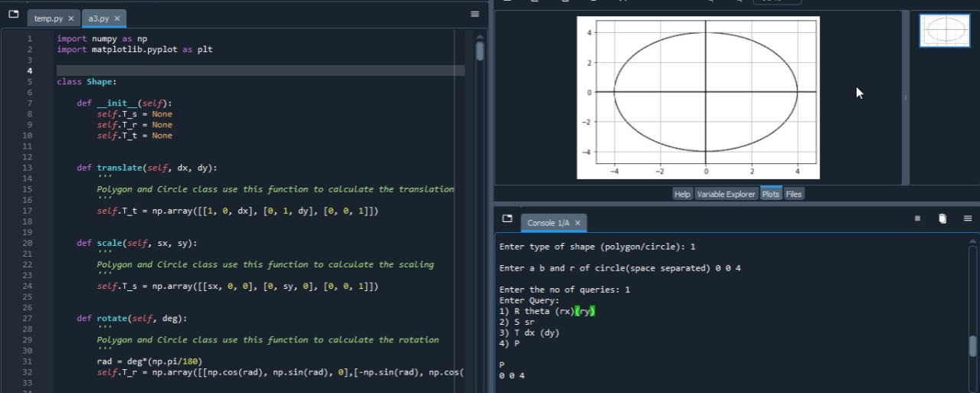Place cursor on 'import numpy as np' line
980x393 pixels.
103,38
